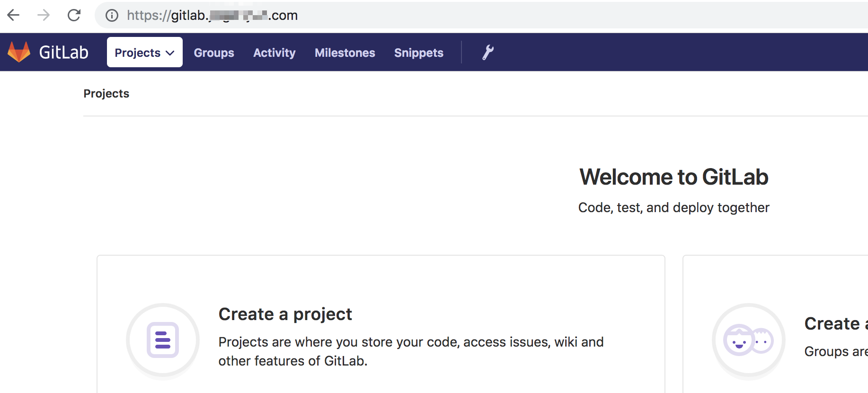Click the 'Projects are where you store' description
The height and width of the screenshot is (393, 868).
[411, 351]
